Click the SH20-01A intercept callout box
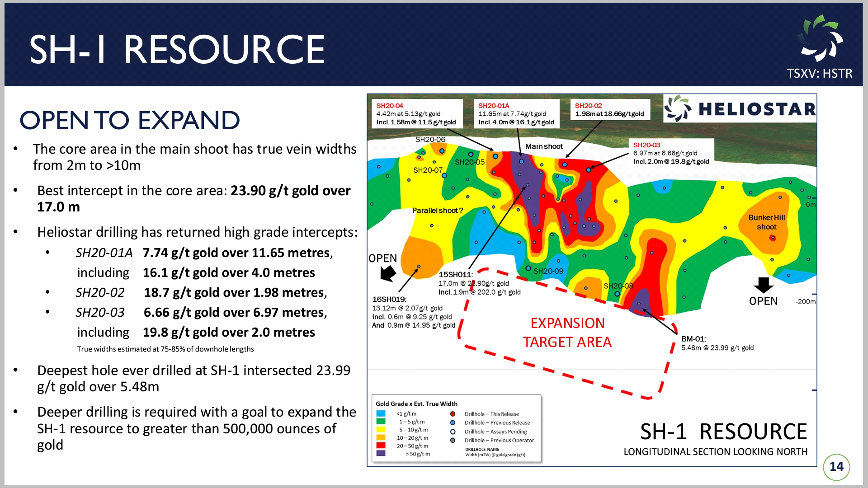Screen dimensions: 868x488 (516, 114)
